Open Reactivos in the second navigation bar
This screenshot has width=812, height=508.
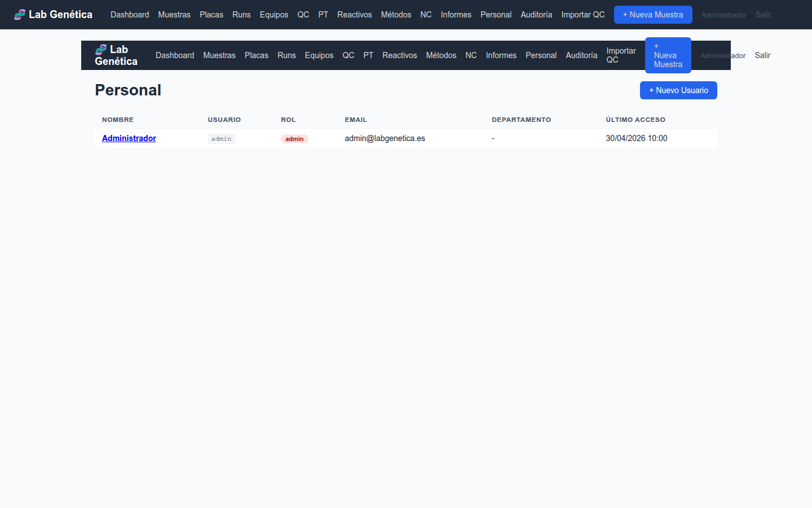(400, 55)
